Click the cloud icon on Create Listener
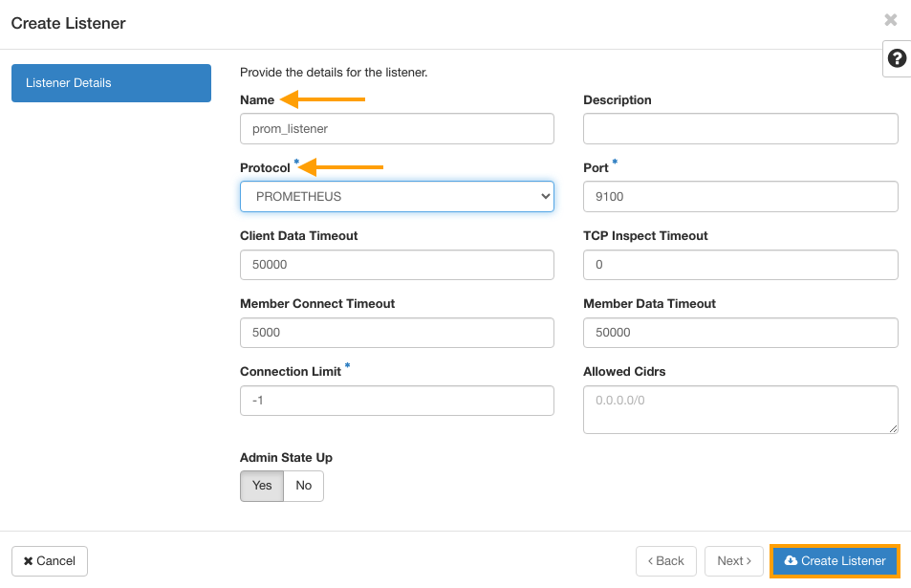911x588 pixels. (792, 561)
